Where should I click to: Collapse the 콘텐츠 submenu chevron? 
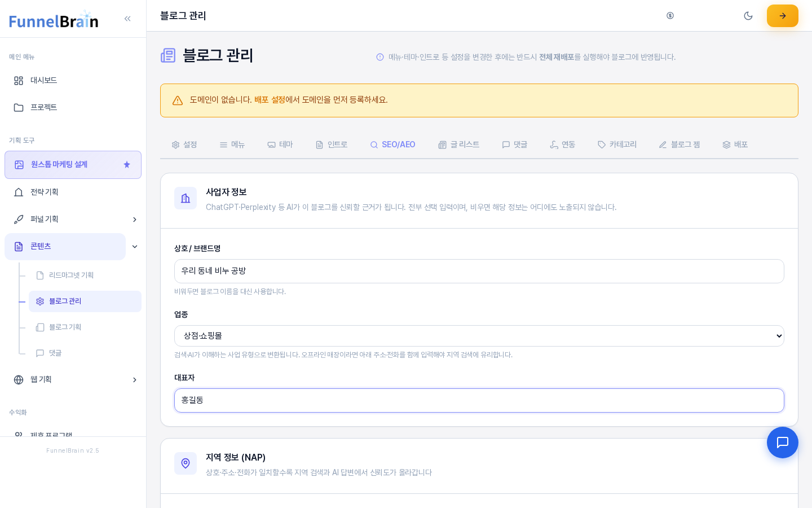pos(135,247)
